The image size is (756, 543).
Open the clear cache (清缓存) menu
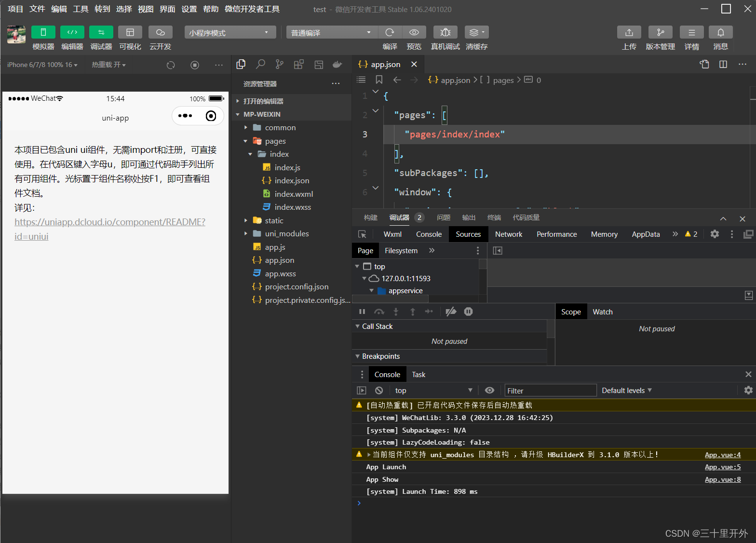[x=477, y=32]
